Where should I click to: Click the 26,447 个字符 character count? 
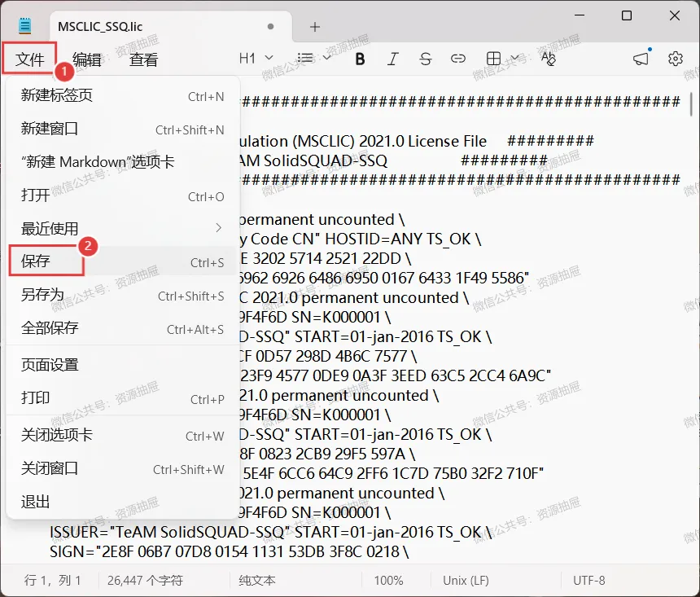click(x=145, y=581)
